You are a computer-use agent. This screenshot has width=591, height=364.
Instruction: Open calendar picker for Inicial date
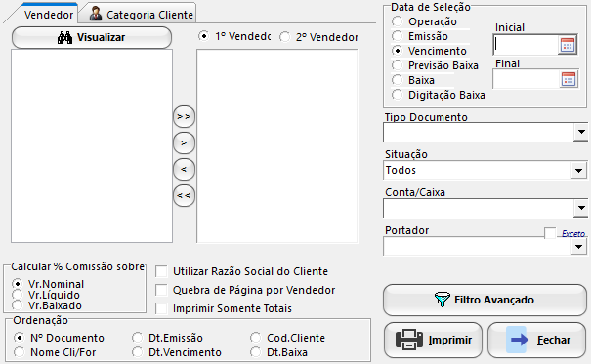point(568,45)
